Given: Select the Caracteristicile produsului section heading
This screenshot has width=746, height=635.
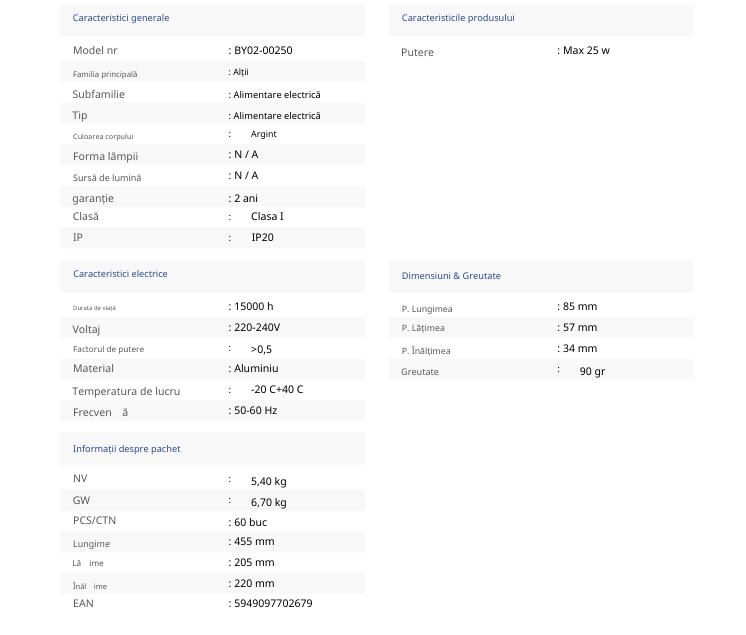Looking at the screenshot, I should 458,18.
